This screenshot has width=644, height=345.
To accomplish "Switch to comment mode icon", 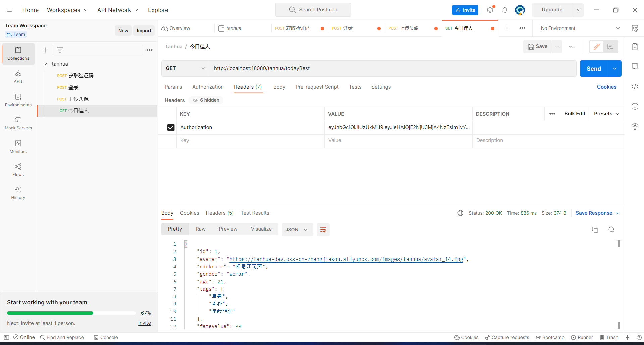I will (610, 47).
